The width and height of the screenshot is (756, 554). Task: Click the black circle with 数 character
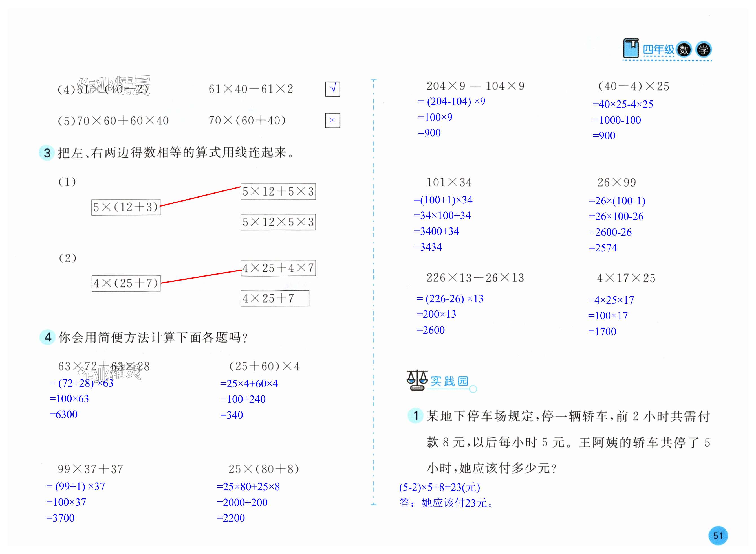[x=684, y=50]
